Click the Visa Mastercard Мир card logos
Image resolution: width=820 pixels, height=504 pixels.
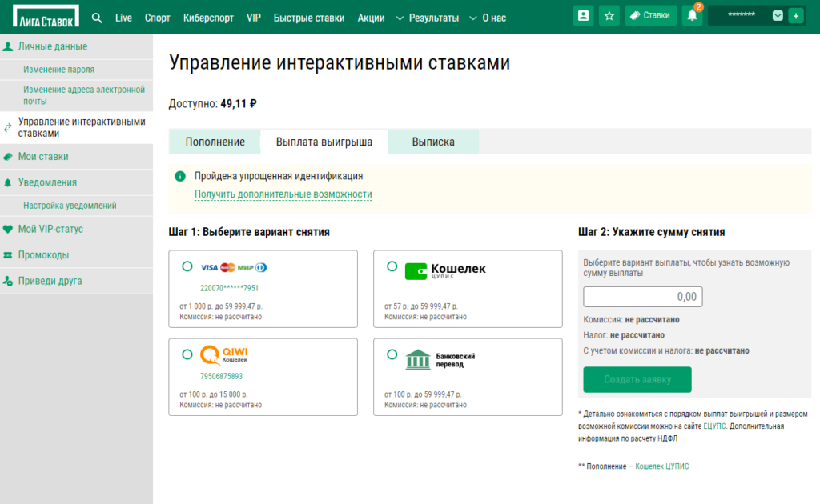(234, 267)
